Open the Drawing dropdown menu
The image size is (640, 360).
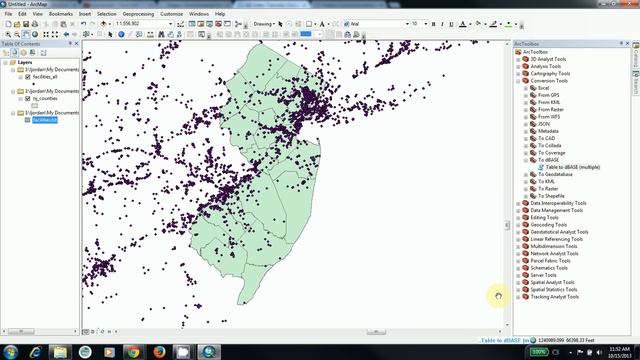pos(264,24)
